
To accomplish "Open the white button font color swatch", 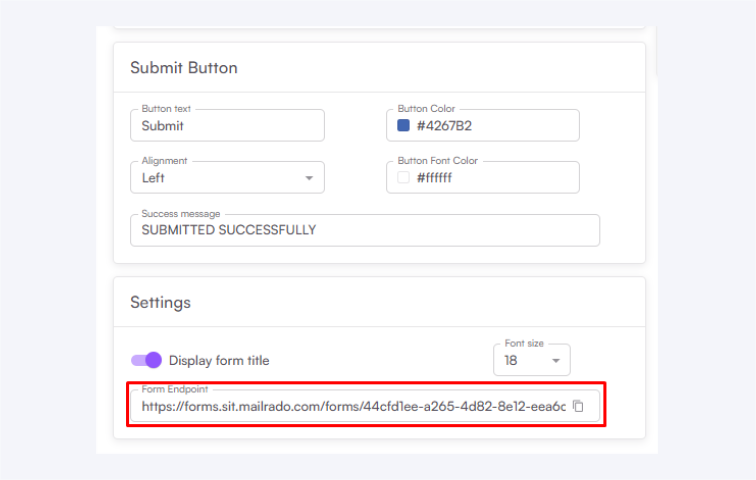I will [x=404, y=178].
